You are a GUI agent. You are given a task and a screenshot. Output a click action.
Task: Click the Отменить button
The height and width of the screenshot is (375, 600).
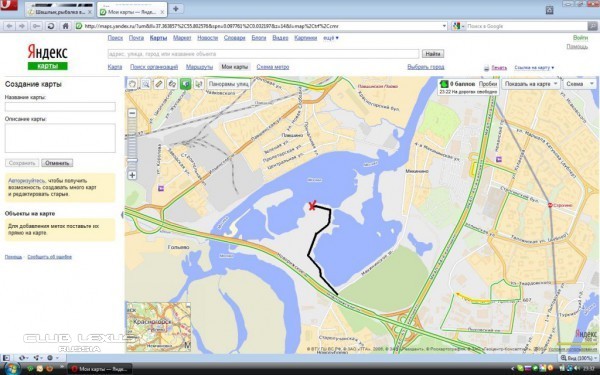[57, 163]
